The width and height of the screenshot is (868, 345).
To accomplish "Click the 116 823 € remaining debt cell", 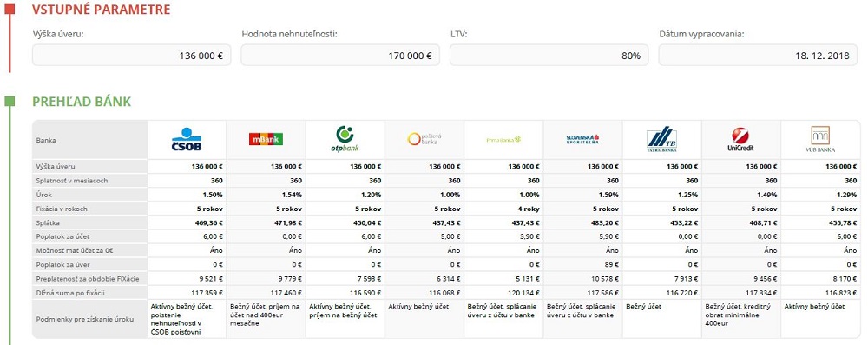I will pyautogui.click(x=820, y=293).
